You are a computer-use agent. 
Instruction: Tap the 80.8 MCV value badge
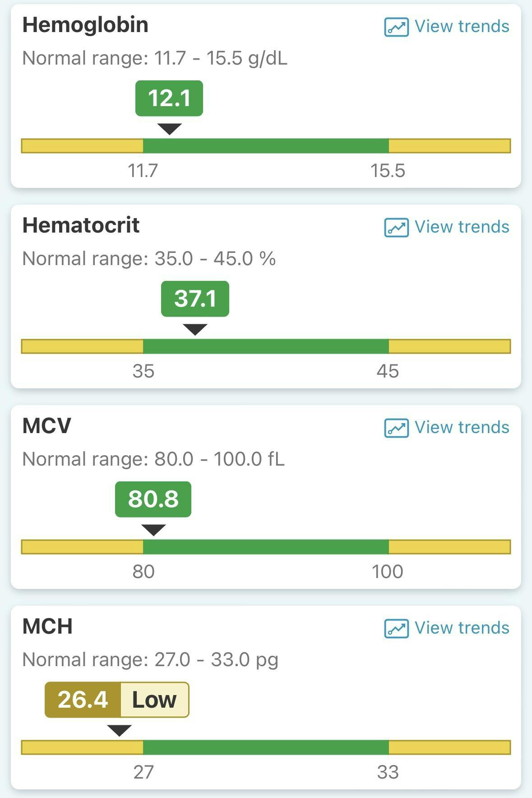pyautogui.click(x=153, y=499)
